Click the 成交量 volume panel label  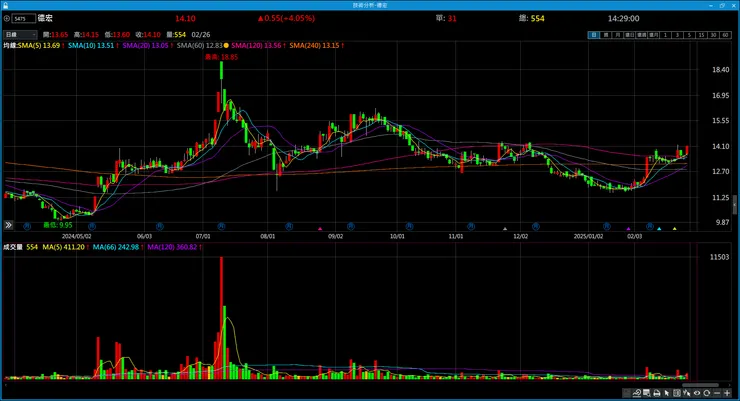point(13,247)
